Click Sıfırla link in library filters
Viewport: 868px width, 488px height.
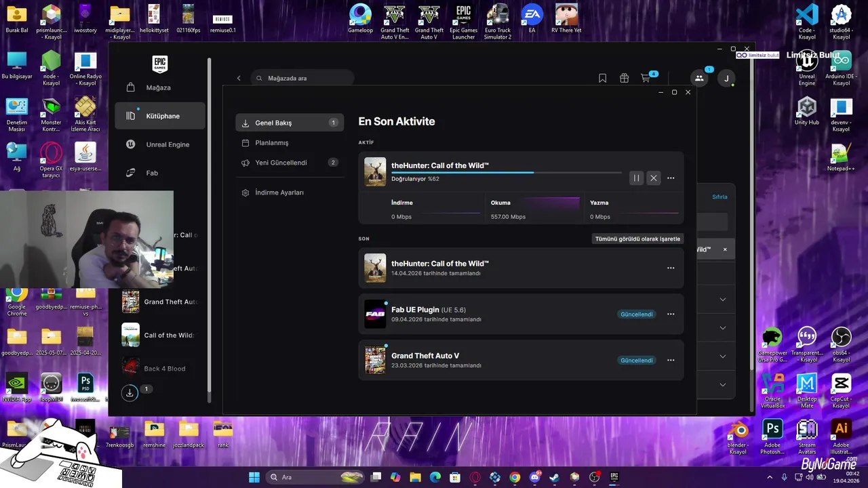[719, 197]
